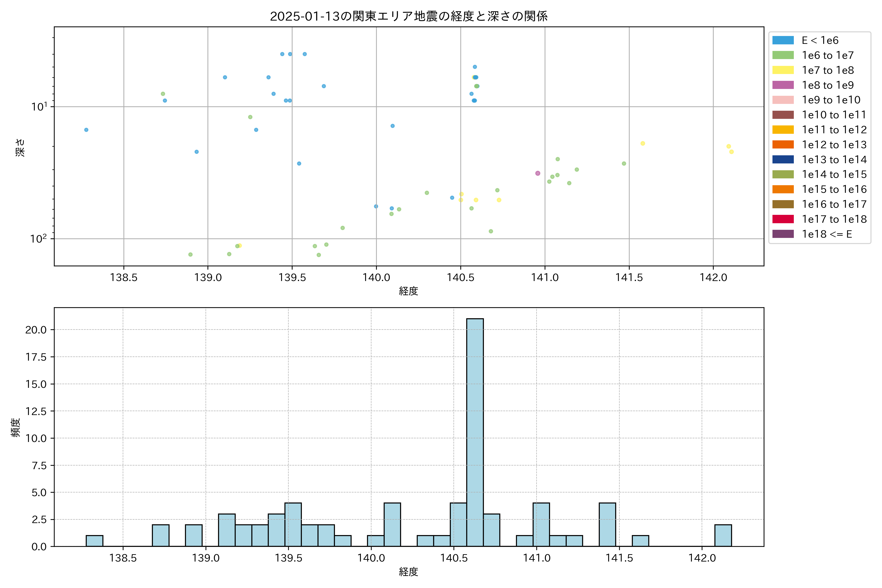
Task: Click the 深さ y-axis label
Action: (x=20, y=147)
